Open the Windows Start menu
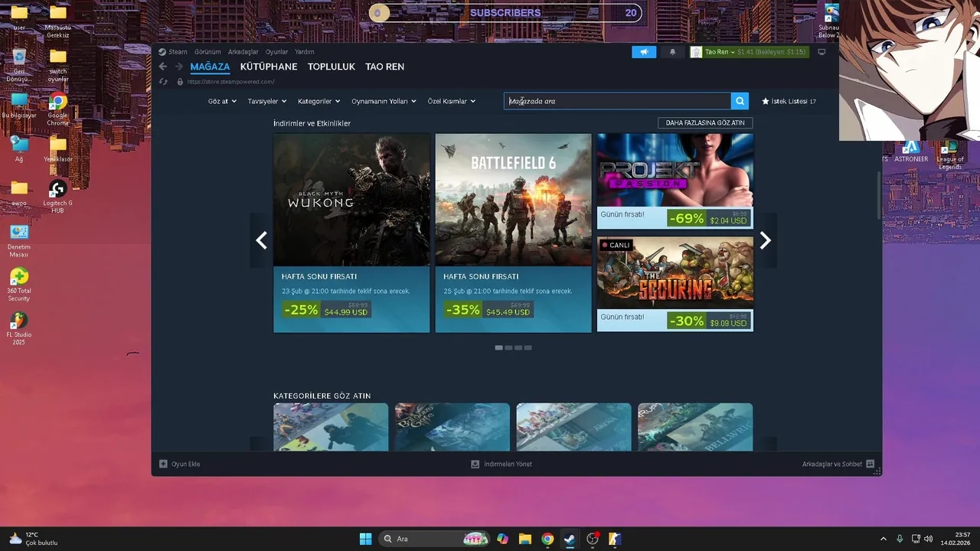980x551 pixels. tap(365, 539)
